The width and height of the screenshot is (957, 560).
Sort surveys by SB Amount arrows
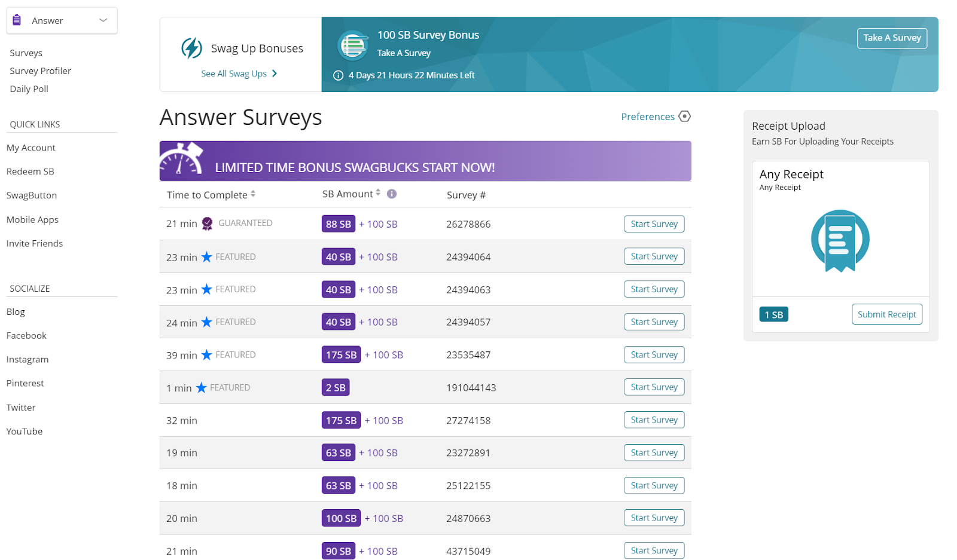tap(378, 193)
